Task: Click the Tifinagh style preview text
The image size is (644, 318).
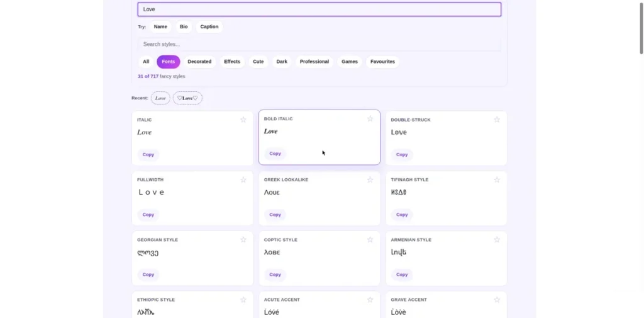Action: tap(399, 192)
